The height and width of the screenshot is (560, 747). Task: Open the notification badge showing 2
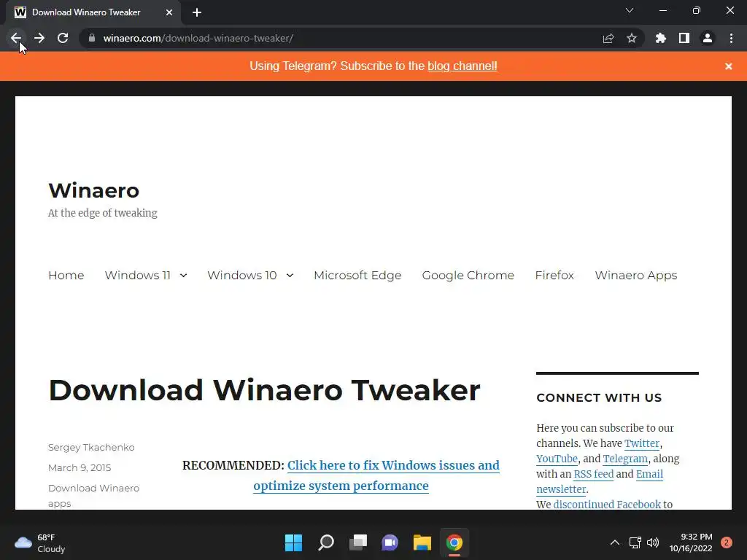tap(727, 542)
